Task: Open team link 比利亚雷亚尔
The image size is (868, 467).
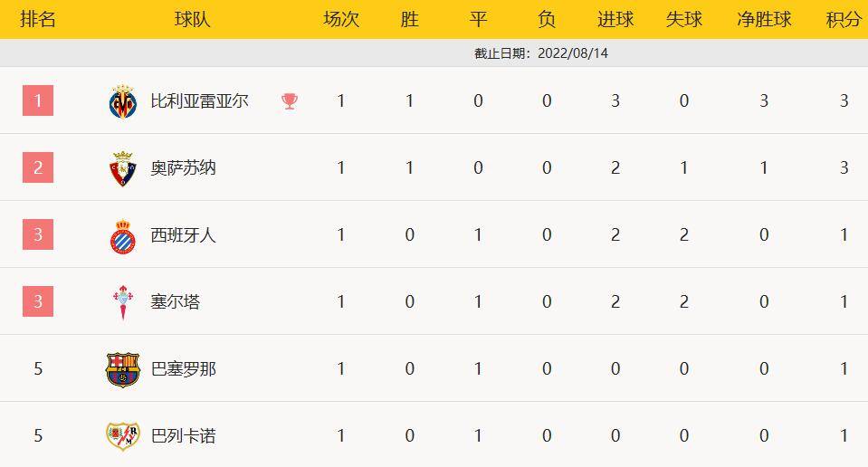Action: tap(199, 101)
